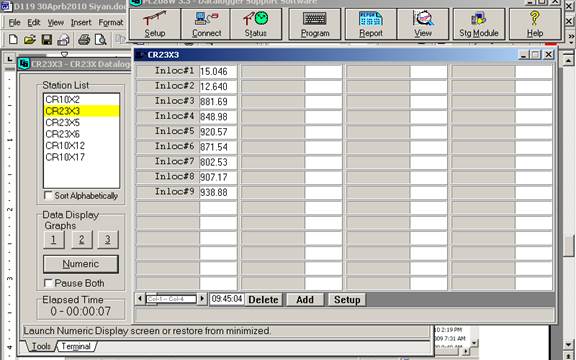
Task: Toggle the Pause Both checkbox
Action: pyautogui.click(x=48, y=283)
